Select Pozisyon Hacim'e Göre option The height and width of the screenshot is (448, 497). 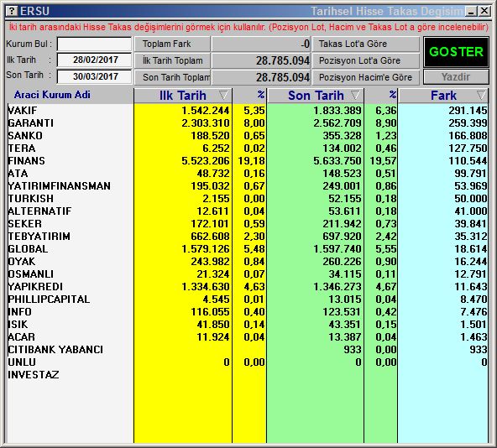click(366, 77)
